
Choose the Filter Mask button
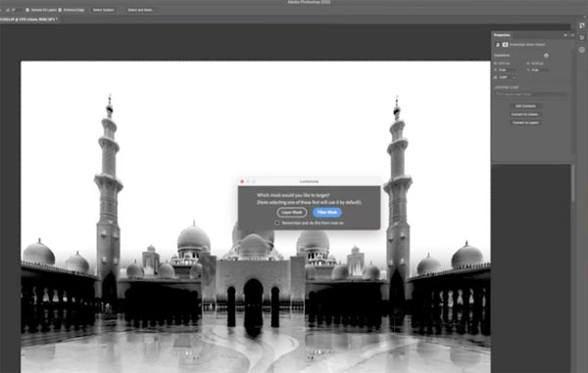(x=327, y=212)
